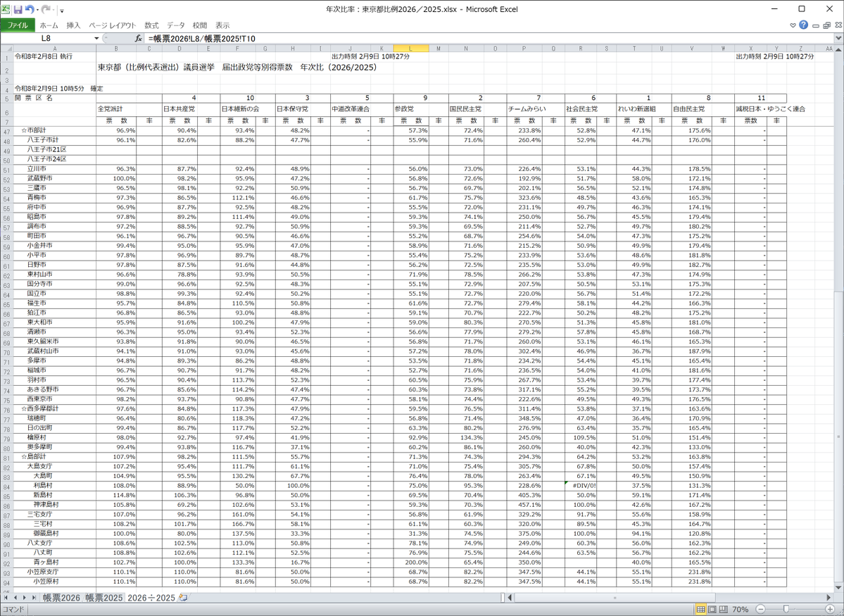Image resolution: width=844 pixels, height=616 pixels.
Task: Click the zoom out minus button
Action: 760,610
